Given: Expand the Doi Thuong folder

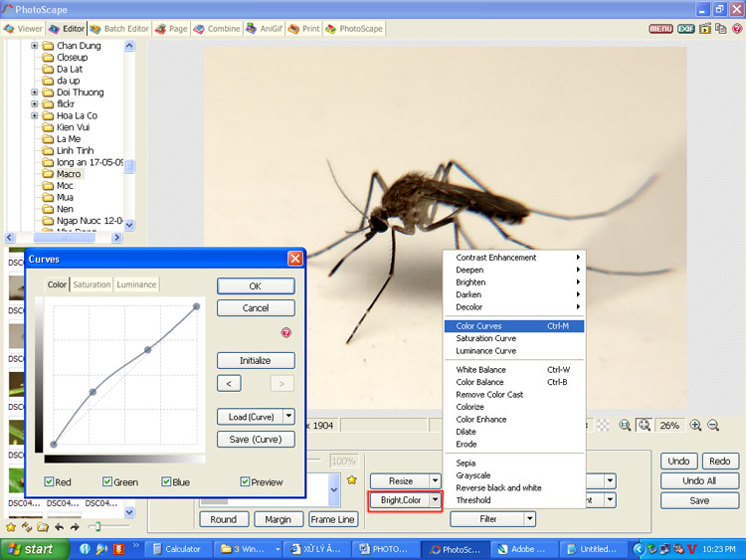Looking at the screenshot, I should [34, 93].
